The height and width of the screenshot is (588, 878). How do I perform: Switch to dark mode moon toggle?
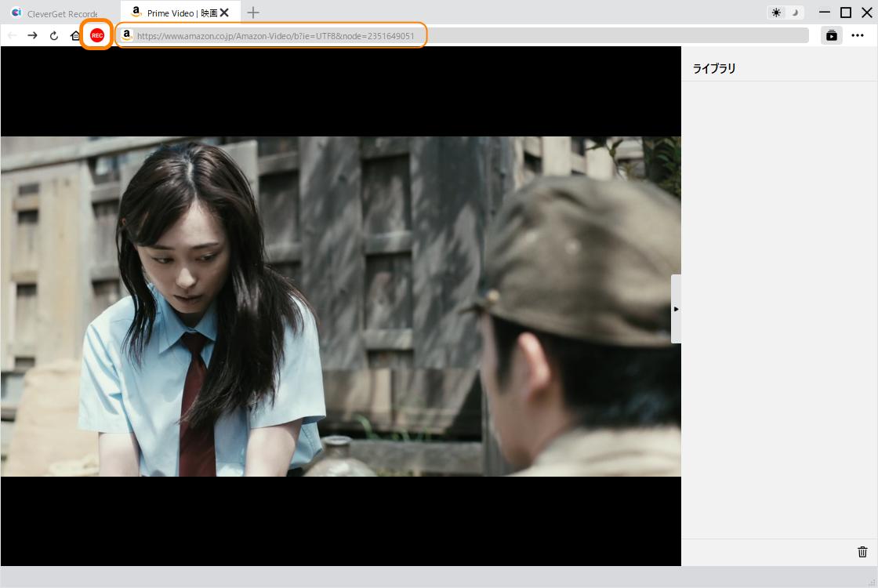pos(795,13)
